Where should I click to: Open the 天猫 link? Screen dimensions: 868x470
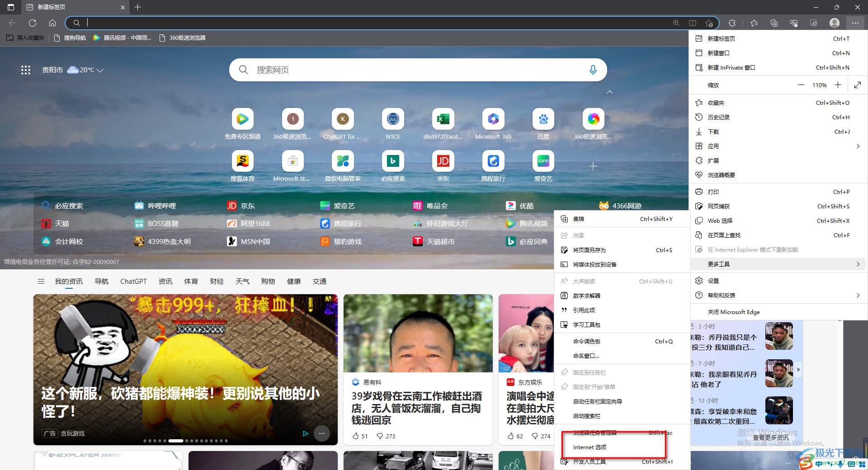point(55,223)
